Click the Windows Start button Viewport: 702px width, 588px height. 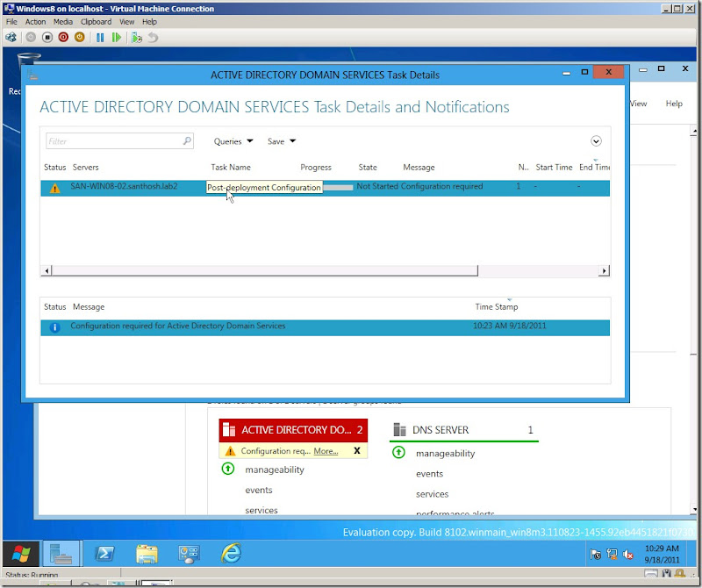[20, 554]
